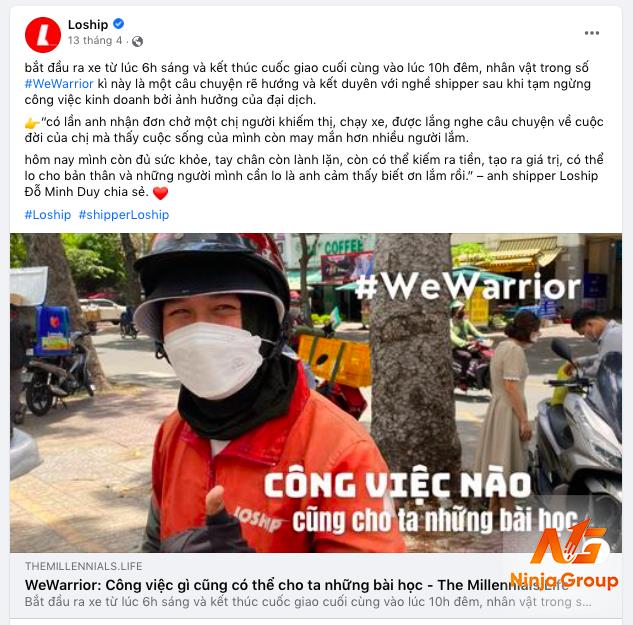Follow the #WeWarrior hashtag in post text

(59, 84)
